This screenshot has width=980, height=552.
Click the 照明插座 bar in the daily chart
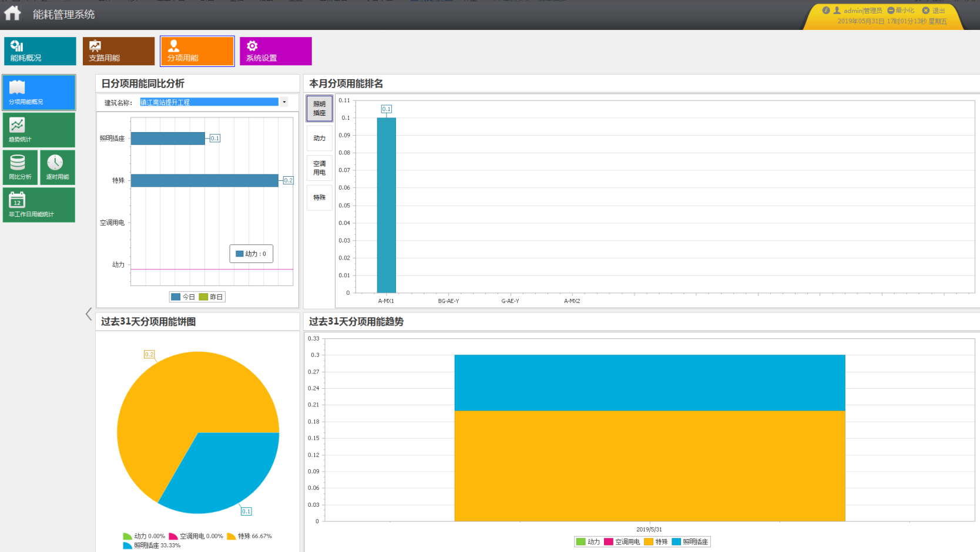click(x=167, y=139)
